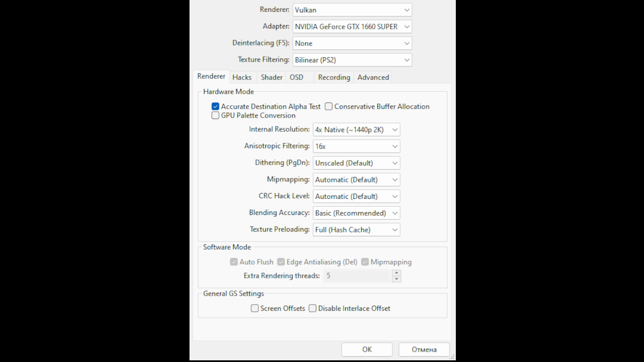Enable Screen Offsets

click(x=255, y=308)
